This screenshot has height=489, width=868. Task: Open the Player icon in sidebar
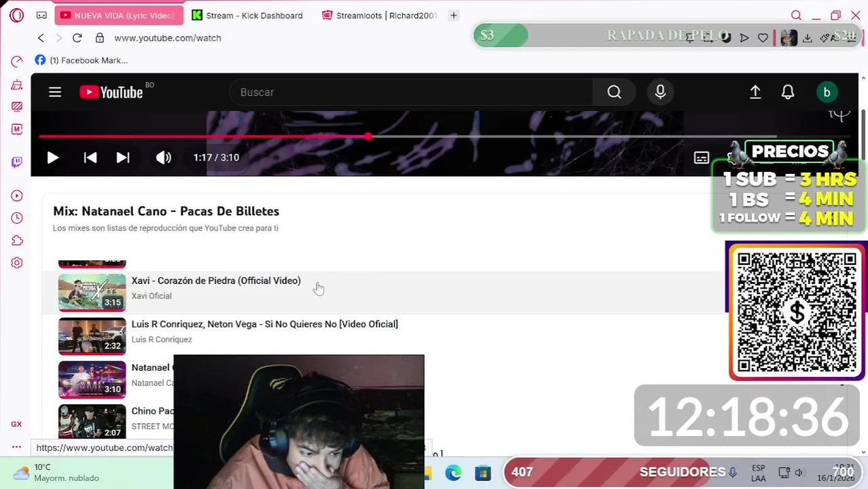17,196
